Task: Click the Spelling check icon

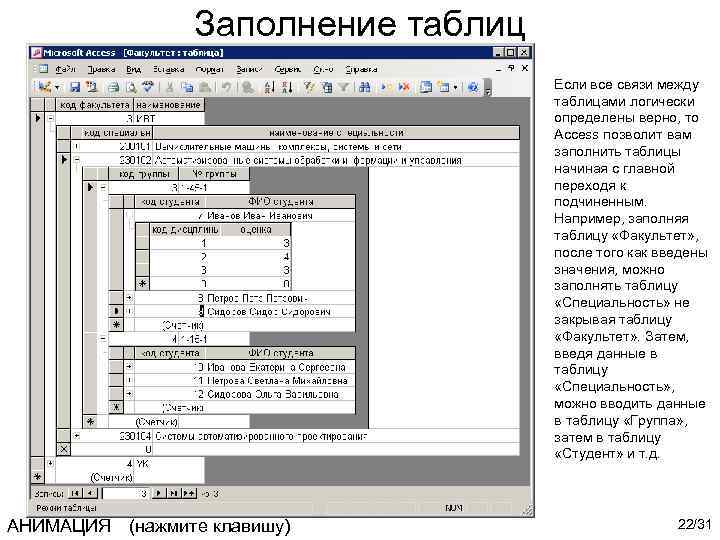Action: [x=148, y=87]
